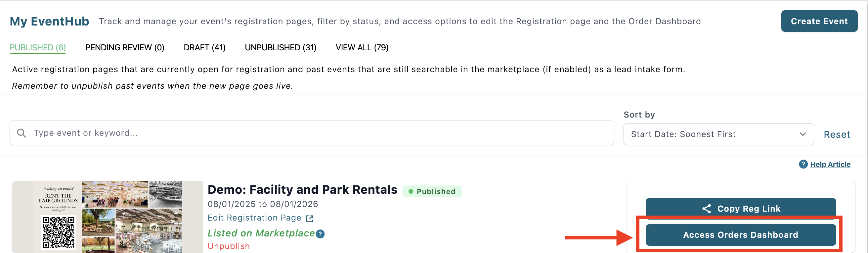Click the Demo: Facility and Park Rentals title
Viewport: 868px width, 253px height.
point(302,189)
